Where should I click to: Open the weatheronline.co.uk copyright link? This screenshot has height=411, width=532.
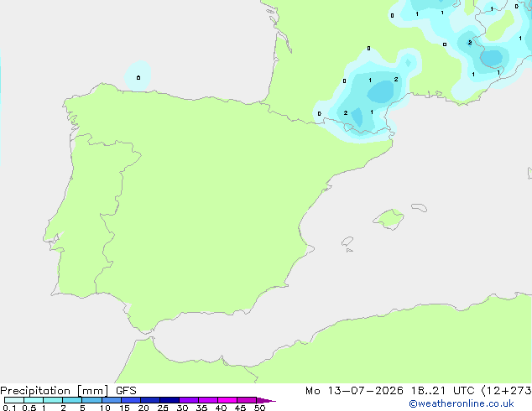tap(461, 403)
